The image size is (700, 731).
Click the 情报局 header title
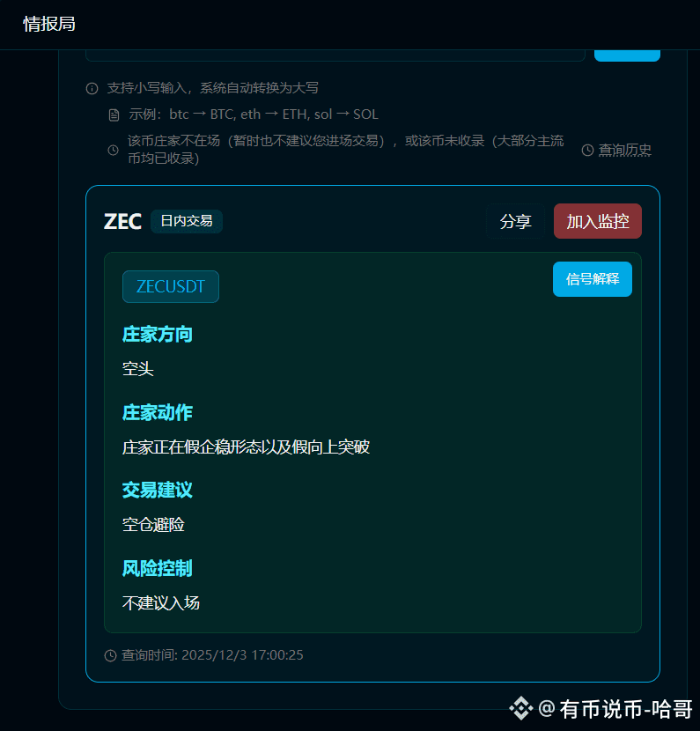click(49, 24)
